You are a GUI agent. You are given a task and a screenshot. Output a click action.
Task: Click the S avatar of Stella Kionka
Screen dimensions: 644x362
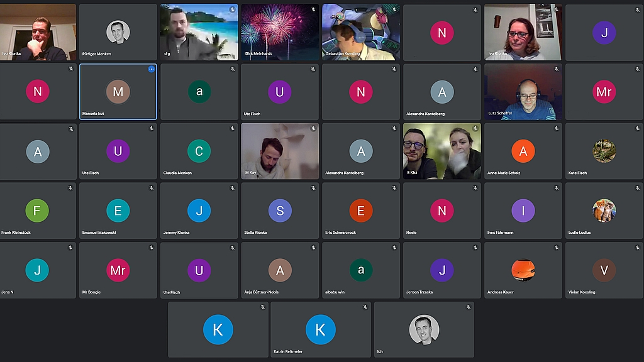[280, 211]
